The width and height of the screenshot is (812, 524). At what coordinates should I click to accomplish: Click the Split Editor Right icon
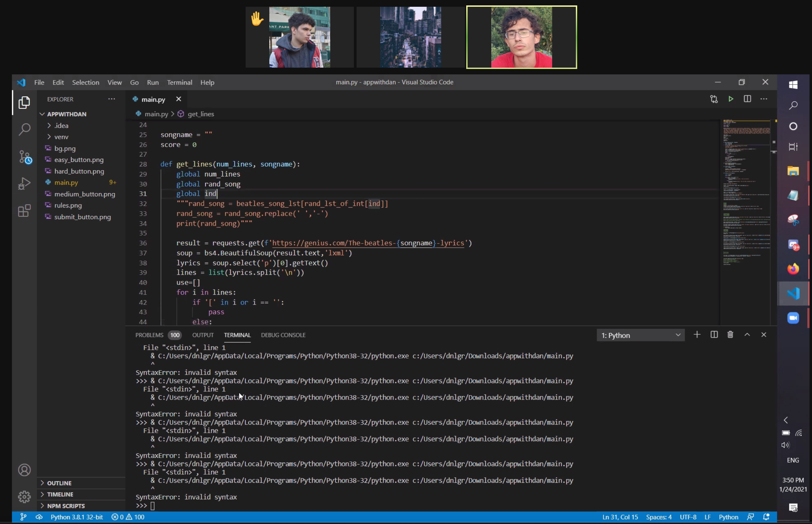click(747, 99)
